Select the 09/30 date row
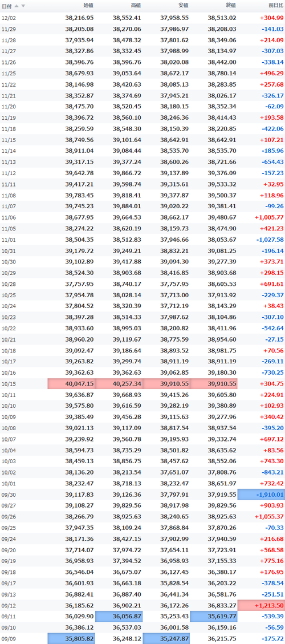Viewport: 285px width, 644px height. point(142,495)
